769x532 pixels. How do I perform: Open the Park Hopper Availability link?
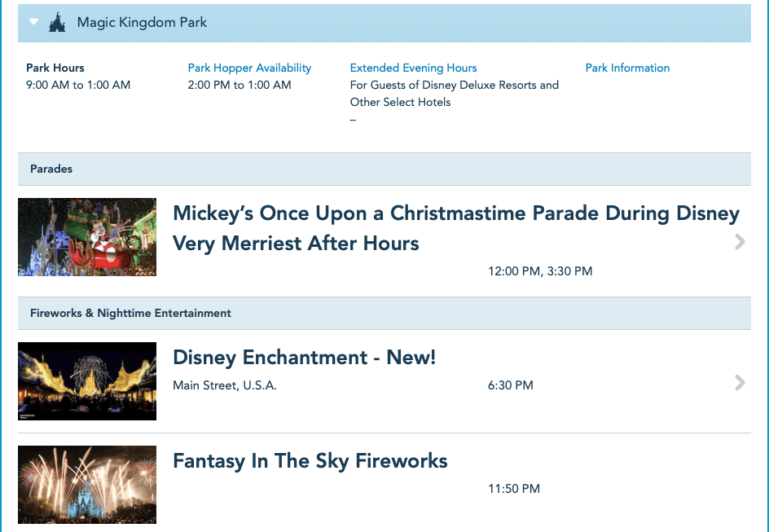(249, 68)
